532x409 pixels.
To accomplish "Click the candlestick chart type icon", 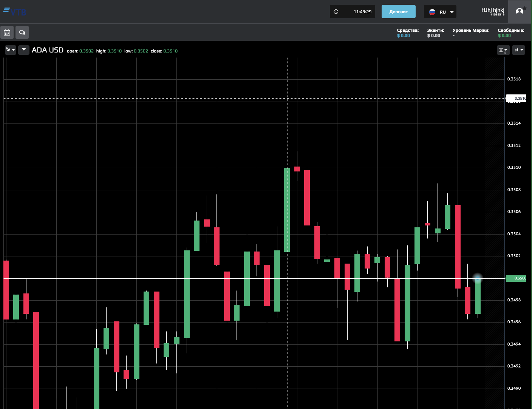I will [517, 49].
